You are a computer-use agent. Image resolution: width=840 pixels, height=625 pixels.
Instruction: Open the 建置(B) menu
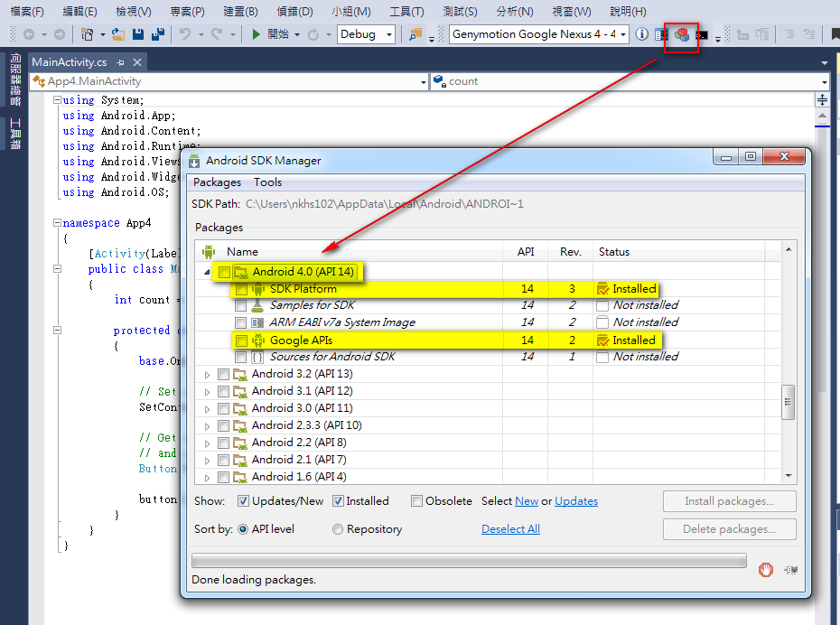240,11
